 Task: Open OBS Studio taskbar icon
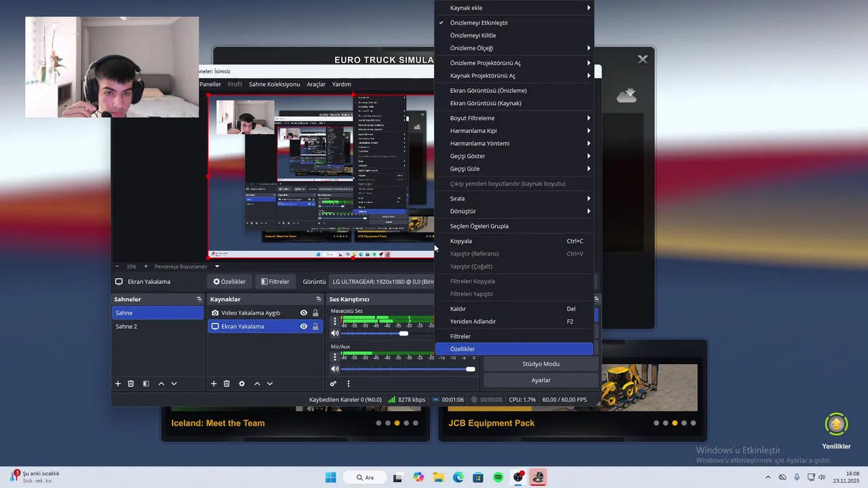click(x=518, y=477)
